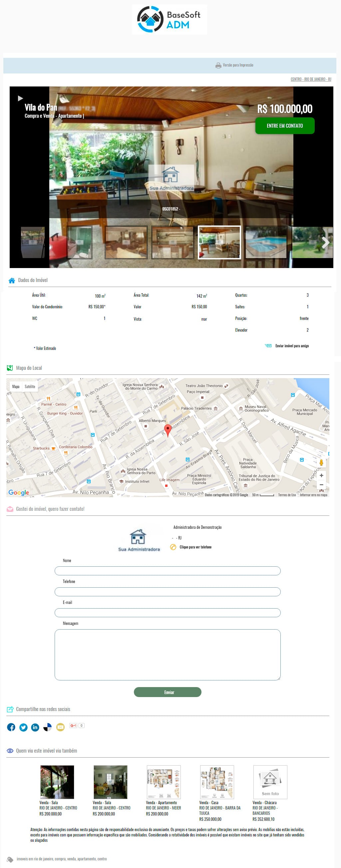
Task: Focus the Nome input field
Action: [x=167, y=571]
